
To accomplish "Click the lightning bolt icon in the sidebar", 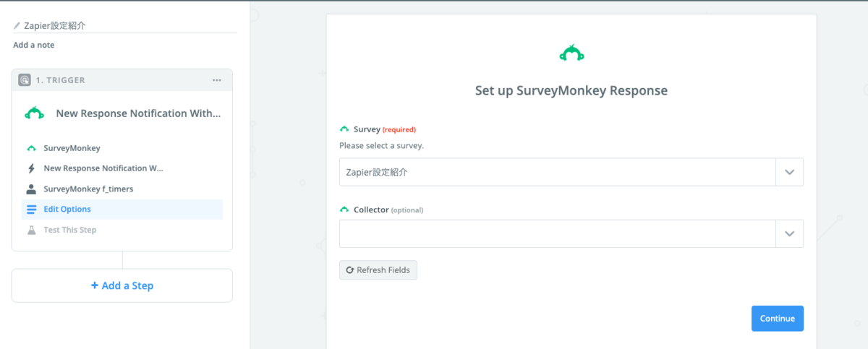I will tap(31, 168).
